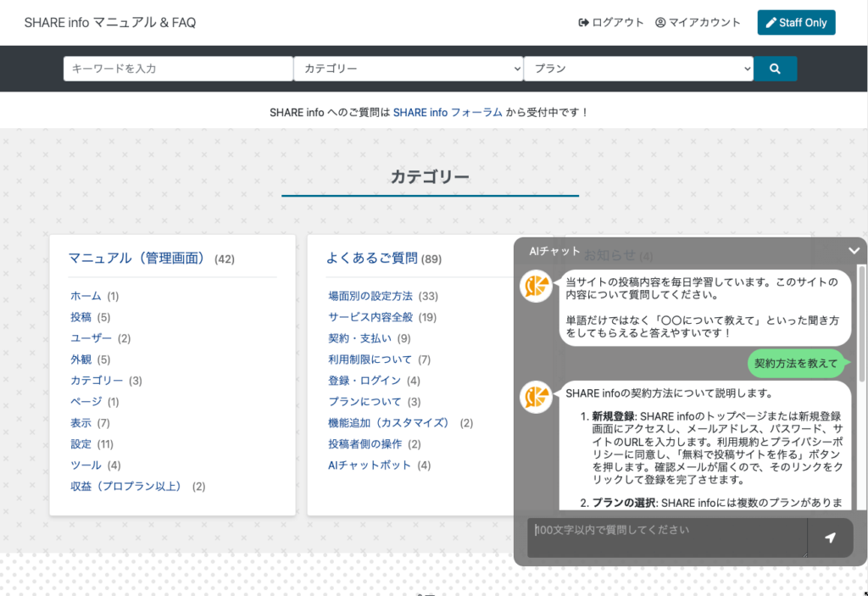Open マイアカウント account page
The image size is (868, 596).
[x=698, y=23]
